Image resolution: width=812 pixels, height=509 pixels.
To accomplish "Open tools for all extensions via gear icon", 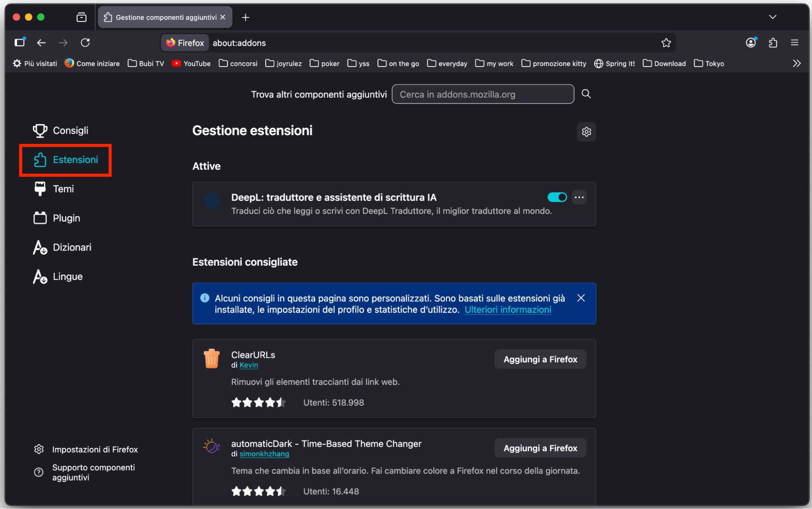I will (586, 132).
